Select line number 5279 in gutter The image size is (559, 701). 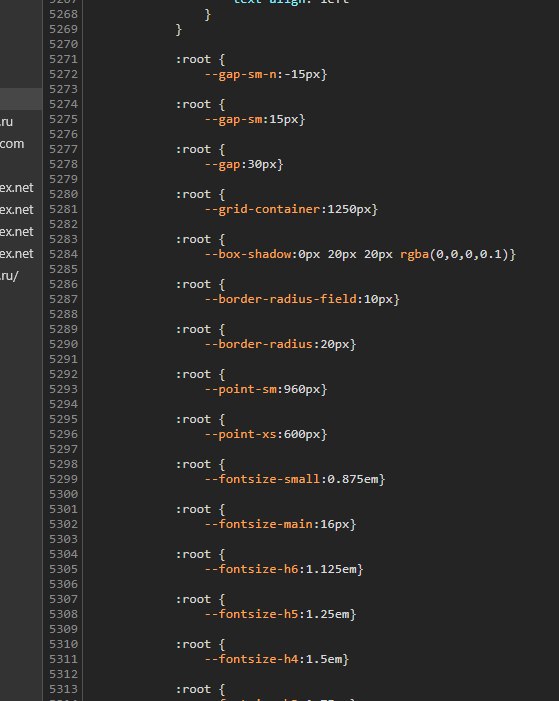64,179
